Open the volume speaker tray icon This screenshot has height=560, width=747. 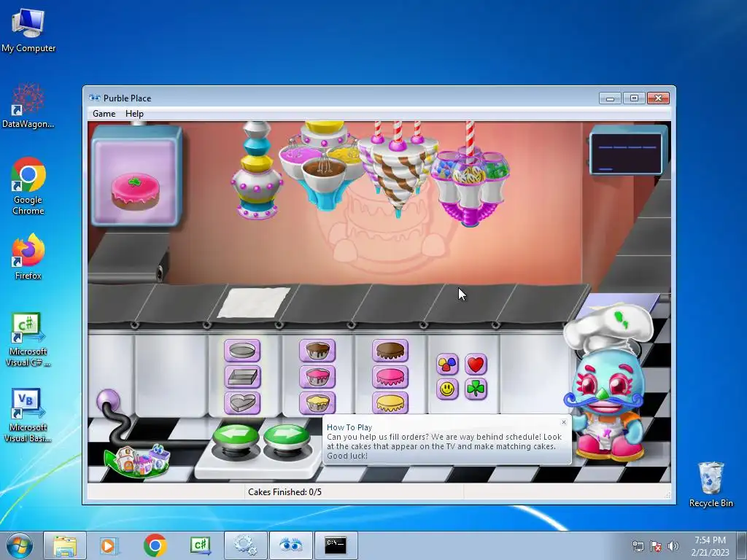click(673, 546)
